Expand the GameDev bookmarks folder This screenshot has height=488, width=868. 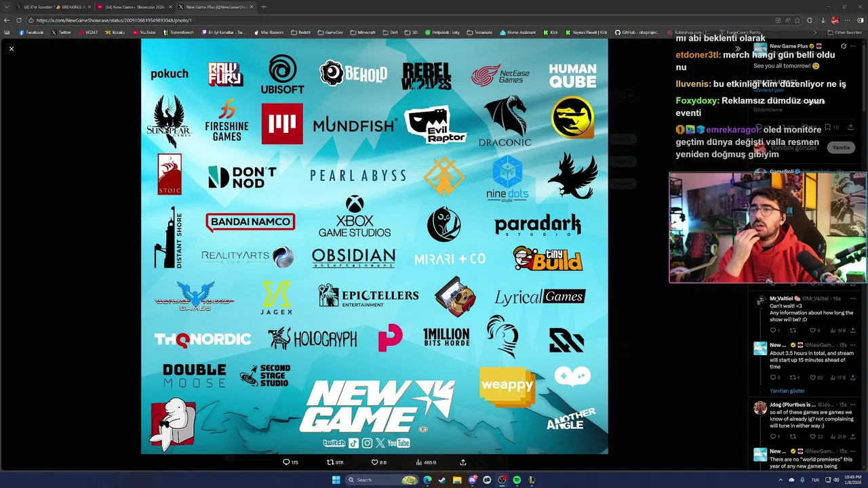click(331, 33)
